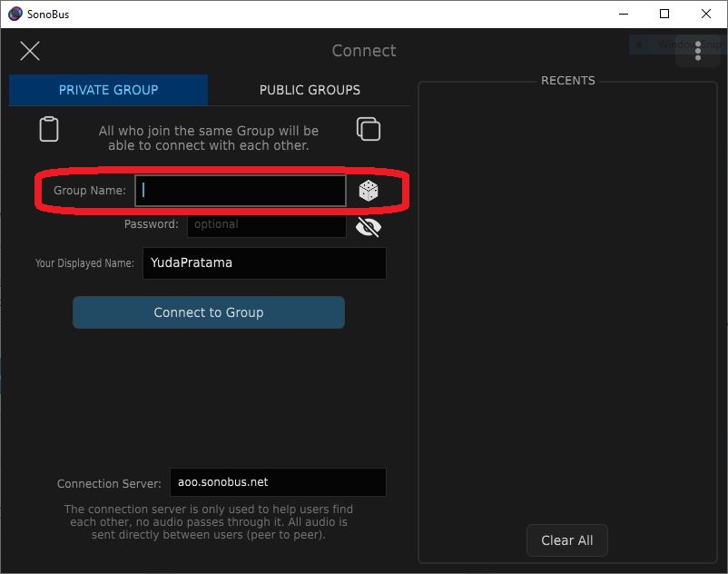
Task: Click the 'Group Name:' label
Action: [x=90, y=191]
